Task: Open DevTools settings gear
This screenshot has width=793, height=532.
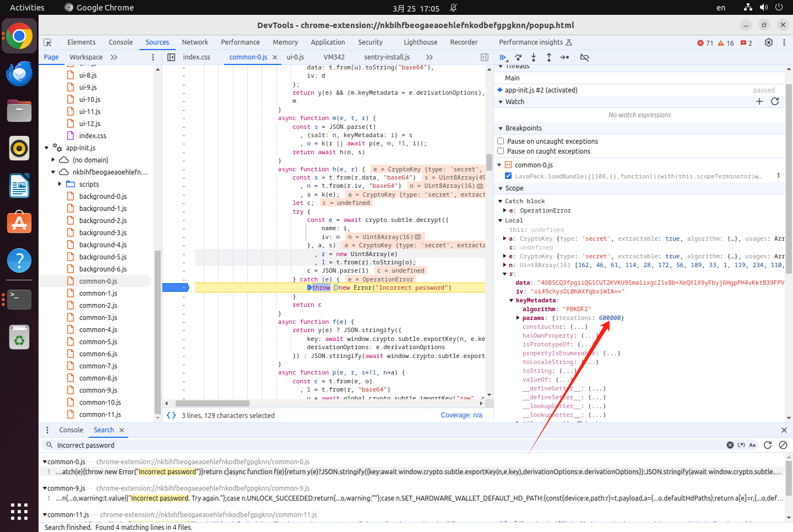Action: [769, 42]
